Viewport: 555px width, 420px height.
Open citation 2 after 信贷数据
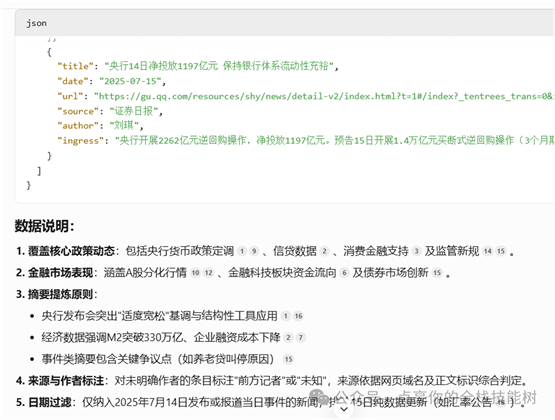pyautogui.click(x=324, y=251)
